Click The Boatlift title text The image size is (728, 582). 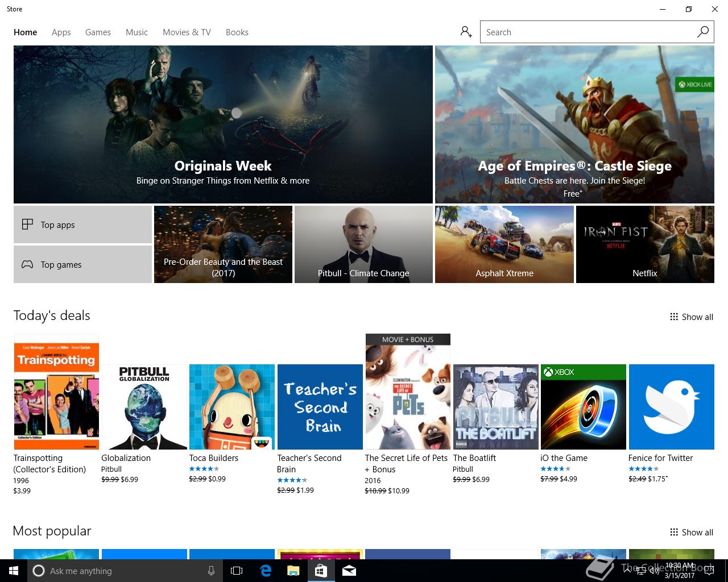click(474, 458)
